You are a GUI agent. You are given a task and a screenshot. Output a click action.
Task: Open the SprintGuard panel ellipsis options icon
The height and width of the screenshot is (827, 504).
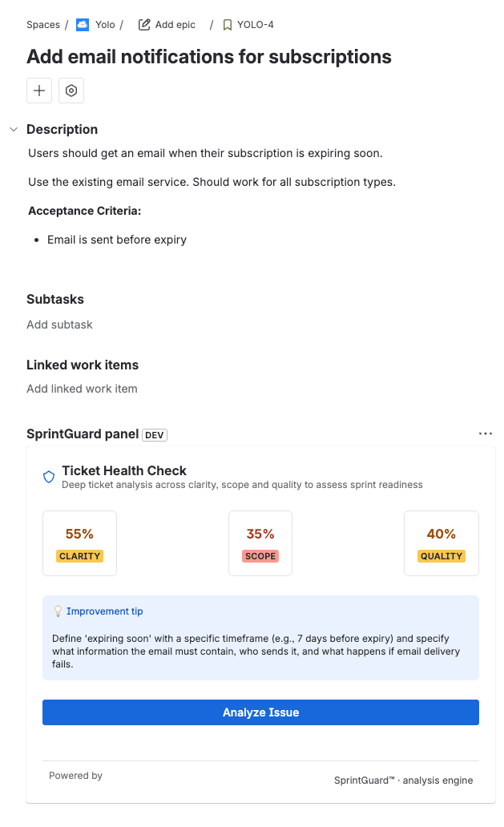(x=486, y=433)
